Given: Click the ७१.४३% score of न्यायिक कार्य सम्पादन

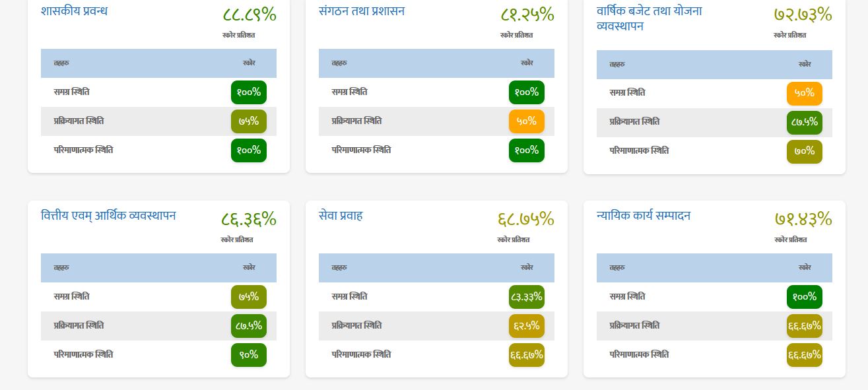Looking at the screenshot, I should (803, 219).
